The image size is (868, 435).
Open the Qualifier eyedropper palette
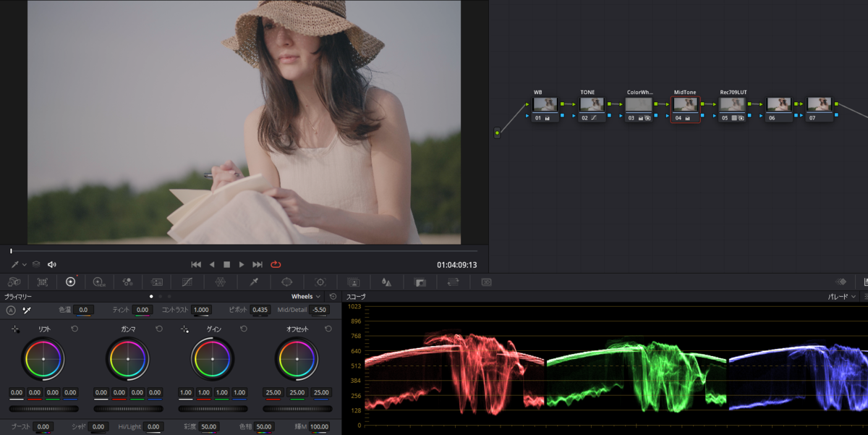click(x=254, y=282)
